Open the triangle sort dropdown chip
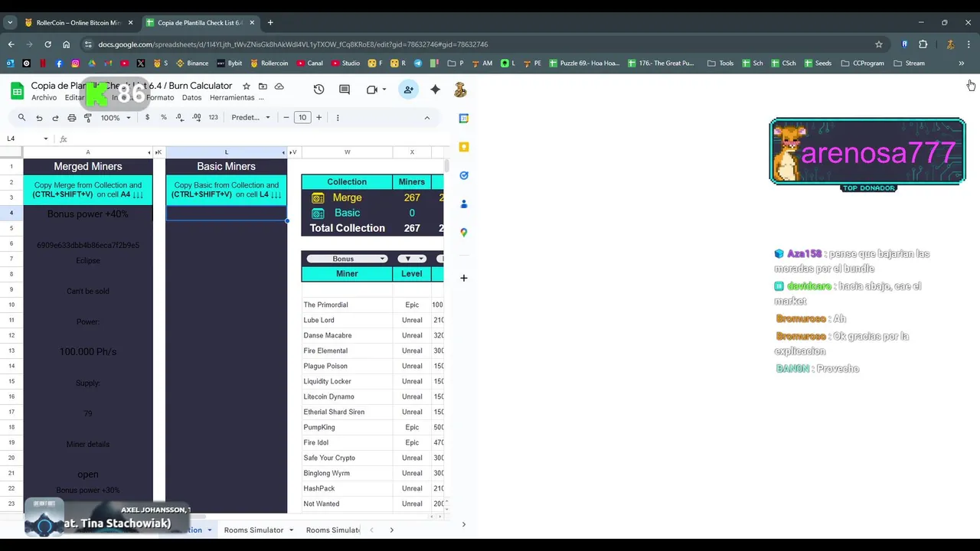The image size is (980, 551). [412, 259]
